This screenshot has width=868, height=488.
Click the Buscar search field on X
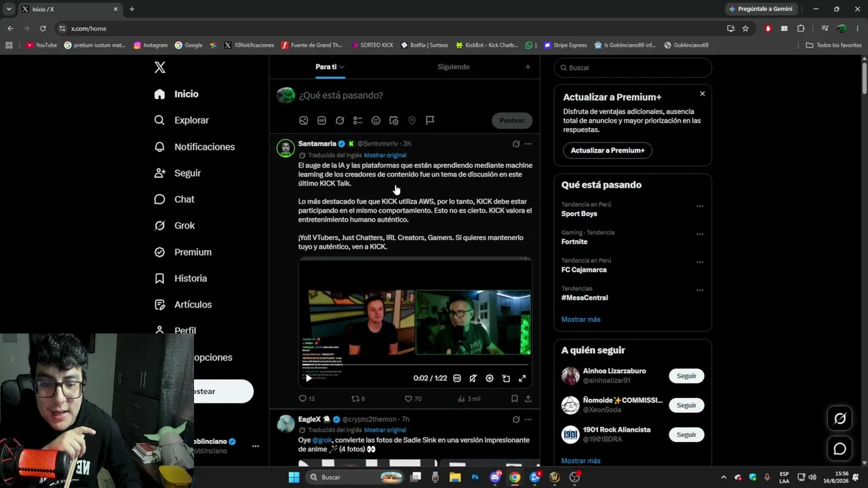(x=633, y=68)
